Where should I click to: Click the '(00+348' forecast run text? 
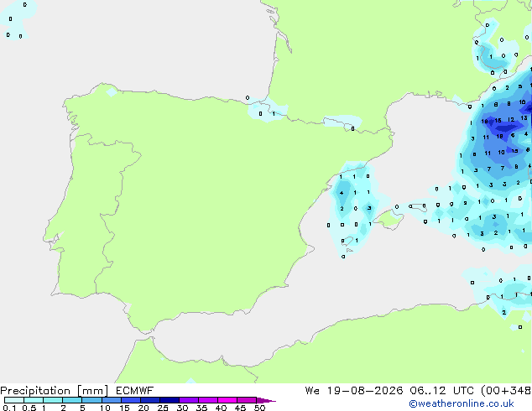[x=506, y=391]
